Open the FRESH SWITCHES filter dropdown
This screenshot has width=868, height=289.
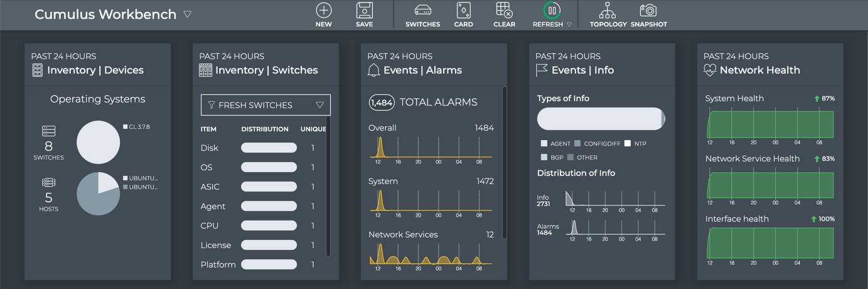[265, 105]
